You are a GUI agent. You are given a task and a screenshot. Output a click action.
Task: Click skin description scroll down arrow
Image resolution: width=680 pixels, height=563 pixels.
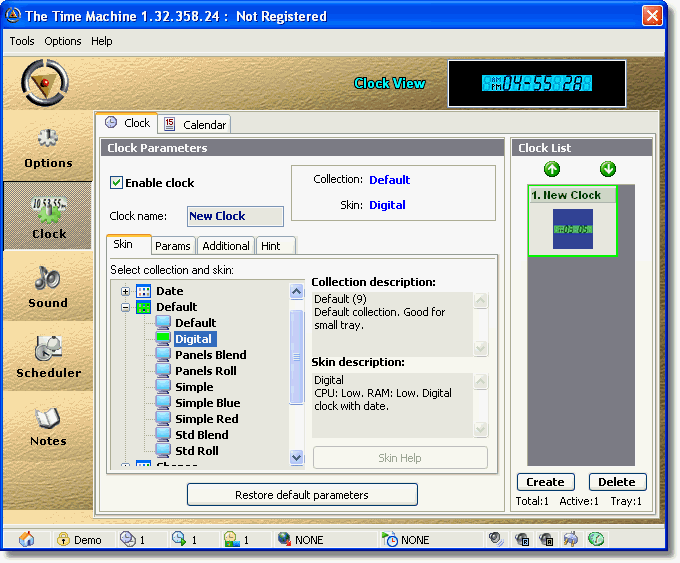tap(481, 429)
